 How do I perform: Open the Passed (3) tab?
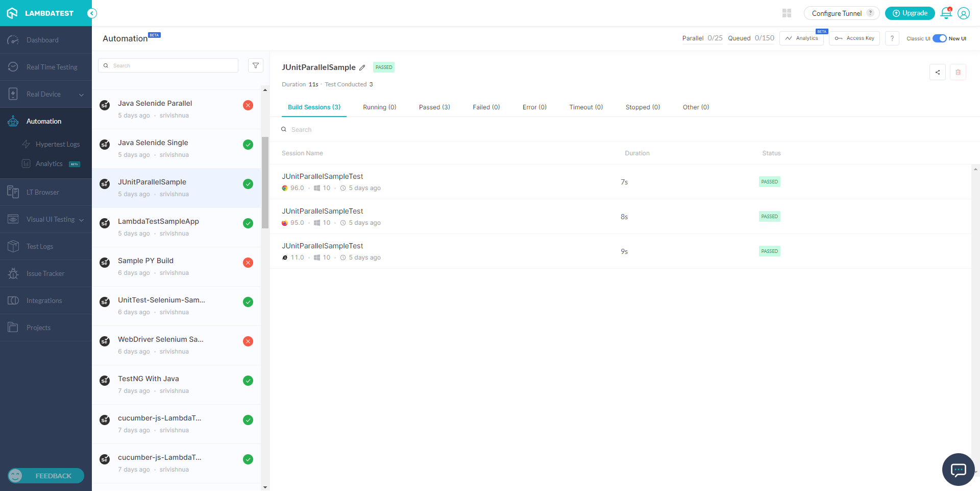click(434, 107)
